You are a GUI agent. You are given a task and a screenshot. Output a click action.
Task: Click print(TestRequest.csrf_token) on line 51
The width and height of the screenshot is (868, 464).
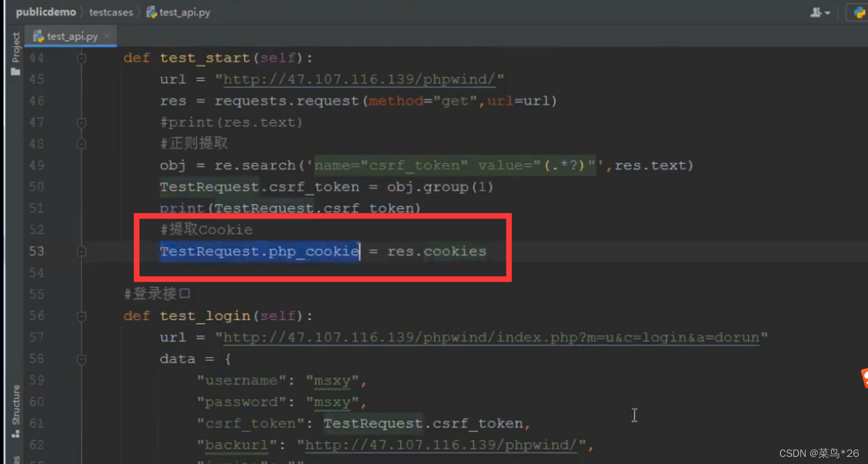click(x=290, y=208)
